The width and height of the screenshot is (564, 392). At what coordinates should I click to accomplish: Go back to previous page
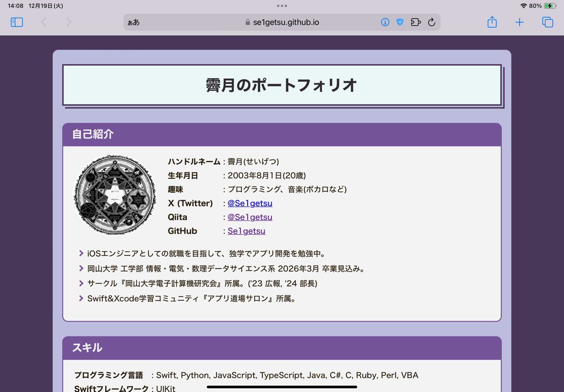coord(43,22)
